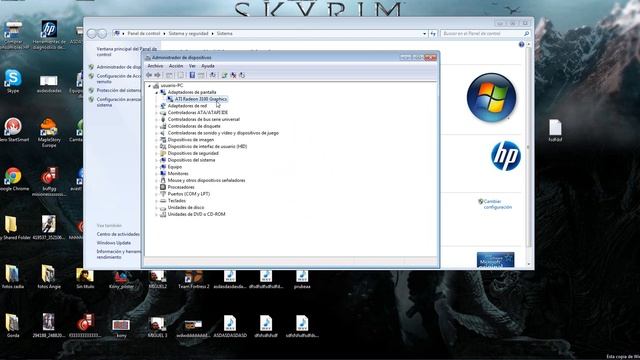The image size is (640, 360).
Task: Click the System window vertical scrollbar
Action: click(x=529, y=153)
